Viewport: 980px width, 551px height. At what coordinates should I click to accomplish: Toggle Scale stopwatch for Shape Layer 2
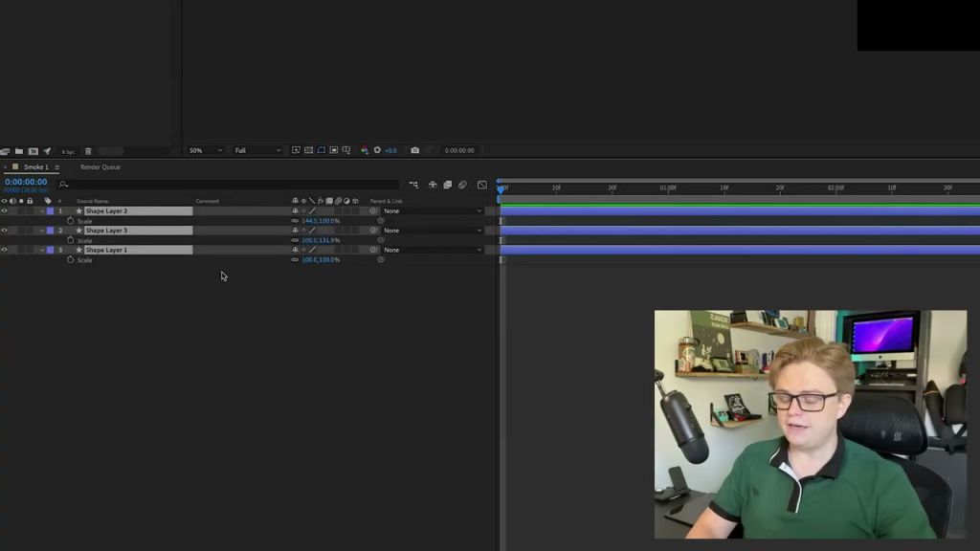pos(70,221)
